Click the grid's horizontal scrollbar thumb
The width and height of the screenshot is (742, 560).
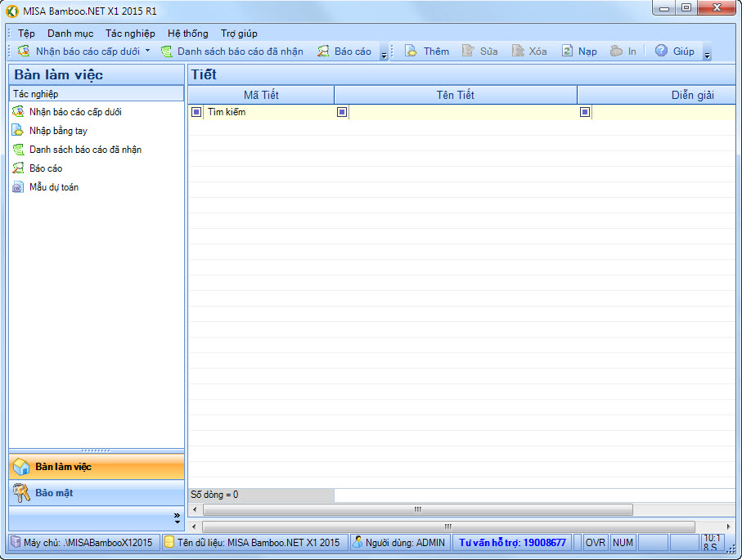(418, 509)
